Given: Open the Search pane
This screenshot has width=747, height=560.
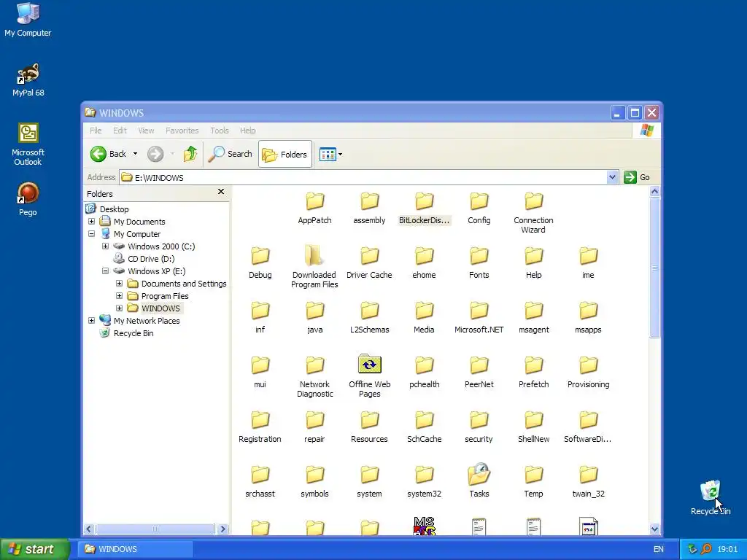Looking at the screenshot, I should (x=231, y=154).
